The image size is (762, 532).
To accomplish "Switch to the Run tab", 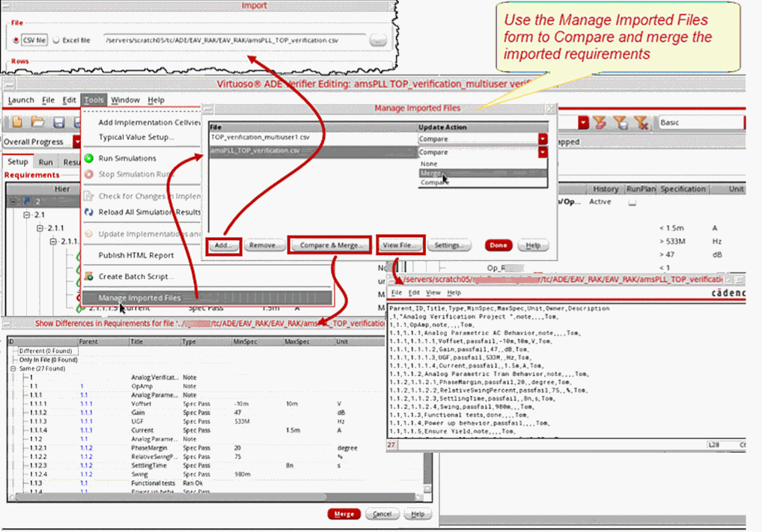I will pyautogui.click(x=46, y=162).
